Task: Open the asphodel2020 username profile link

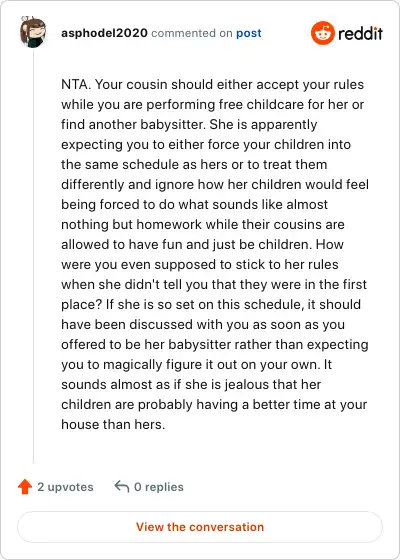Action: [104, 33]
